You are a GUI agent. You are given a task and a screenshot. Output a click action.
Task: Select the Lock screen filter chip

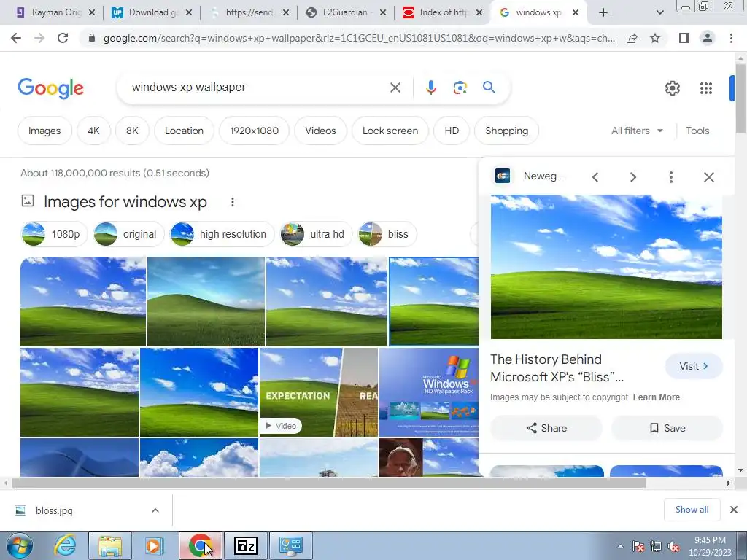390,131
